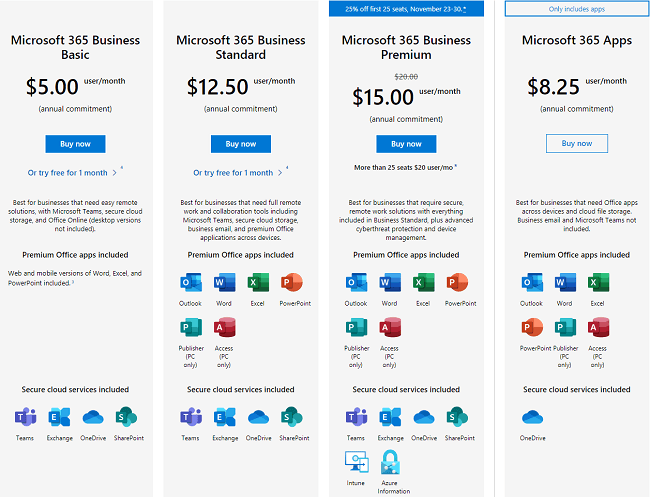Screen dimensions: 650x497
Task: Click the OneDrive icon in Microsoft 365 Apps
Action: (533, 417)
